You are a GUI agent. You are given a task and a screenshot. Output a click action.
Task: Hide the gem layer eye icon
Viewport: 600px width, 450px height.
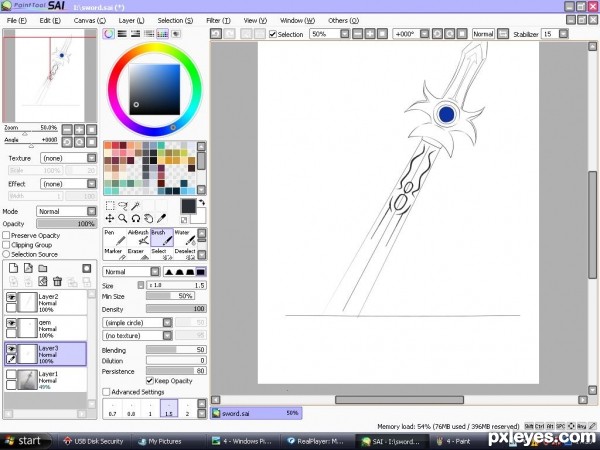[x=11, y=323]
